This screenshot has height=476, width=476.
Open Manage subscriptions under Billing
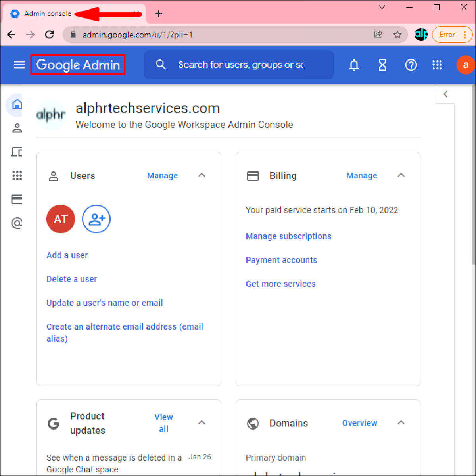pos(288,236)
